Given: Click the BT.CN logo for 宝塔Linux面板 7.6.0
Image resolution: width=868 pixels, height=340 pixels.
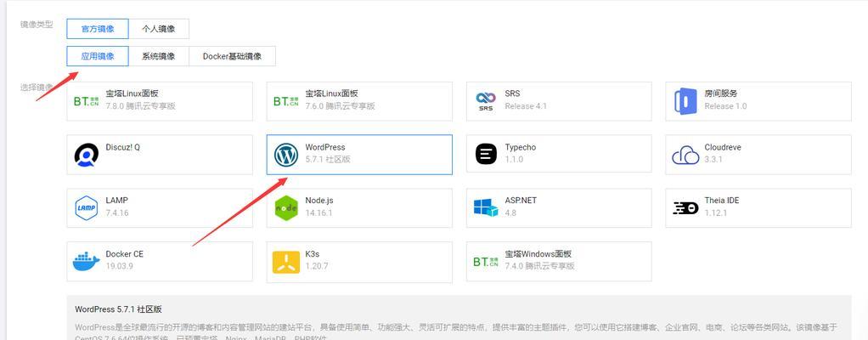Looking at the screenshot, I should pos(286,101).
